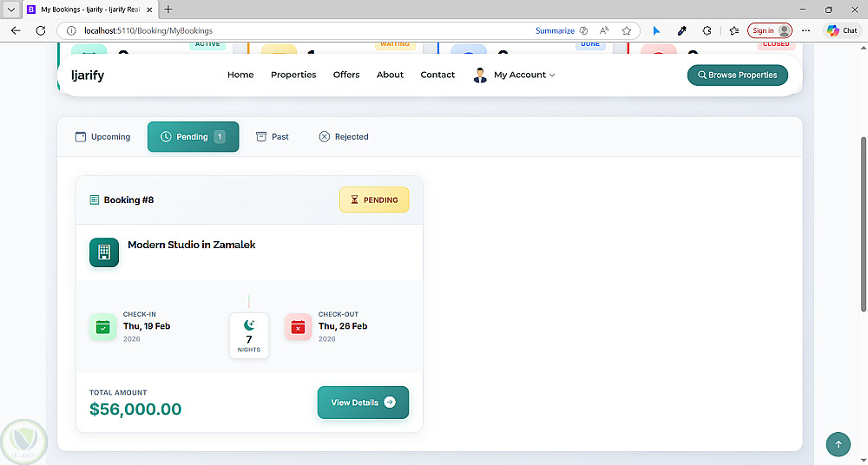
Task: Click the green check-in calendar icon
Action: 103,326
